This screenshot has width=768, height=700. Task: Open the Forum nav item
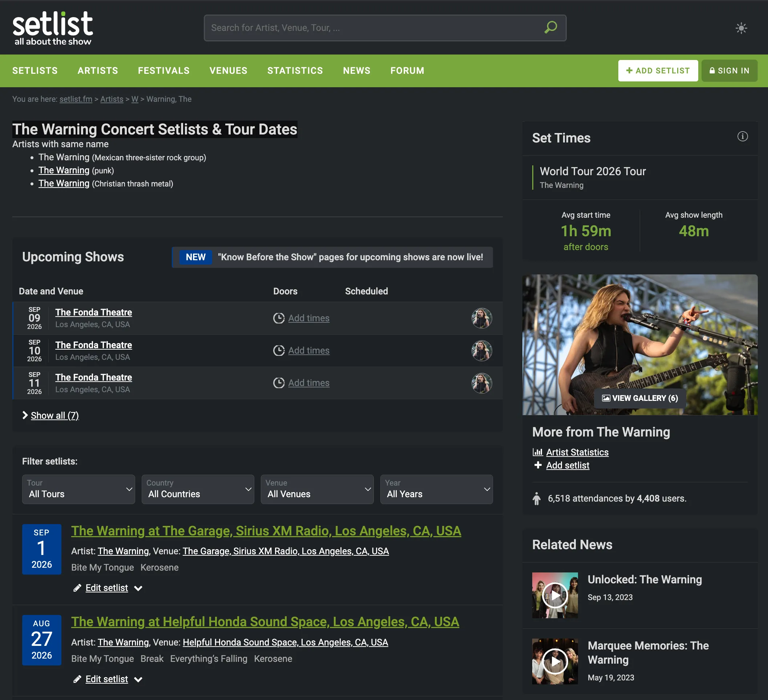pyautogui.click(x=407, y=71)
